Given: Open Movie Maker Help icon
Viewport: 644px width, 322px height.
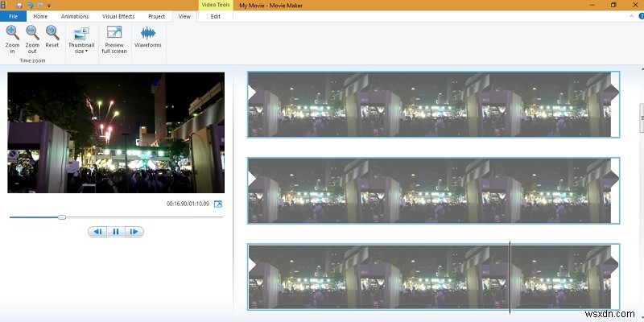Looking at the screenshot, I should click(x=642, y=16).
